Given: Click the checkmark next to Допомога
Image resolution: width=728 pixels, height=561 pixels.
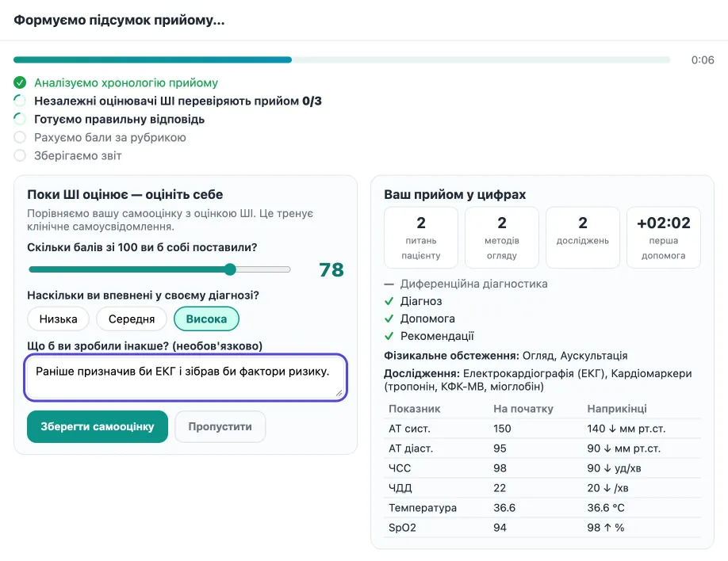Looking at the screenshot, I should coord(389,319).
